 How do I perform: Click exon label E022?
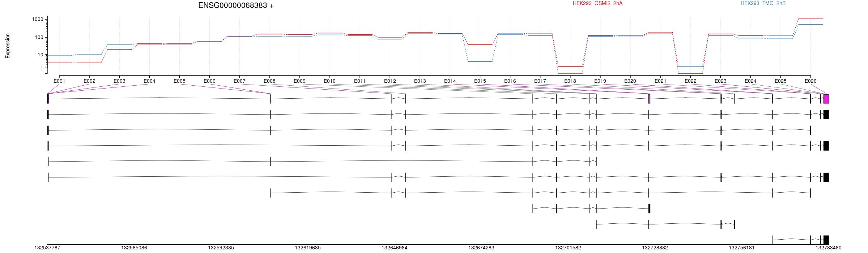click(x=690, y=81)
